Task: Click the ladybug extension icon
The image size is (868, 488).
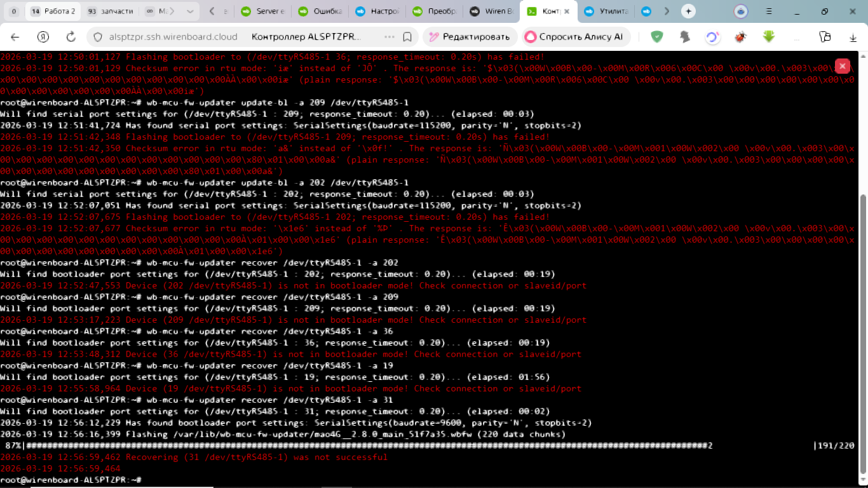Action: (740, 37)
